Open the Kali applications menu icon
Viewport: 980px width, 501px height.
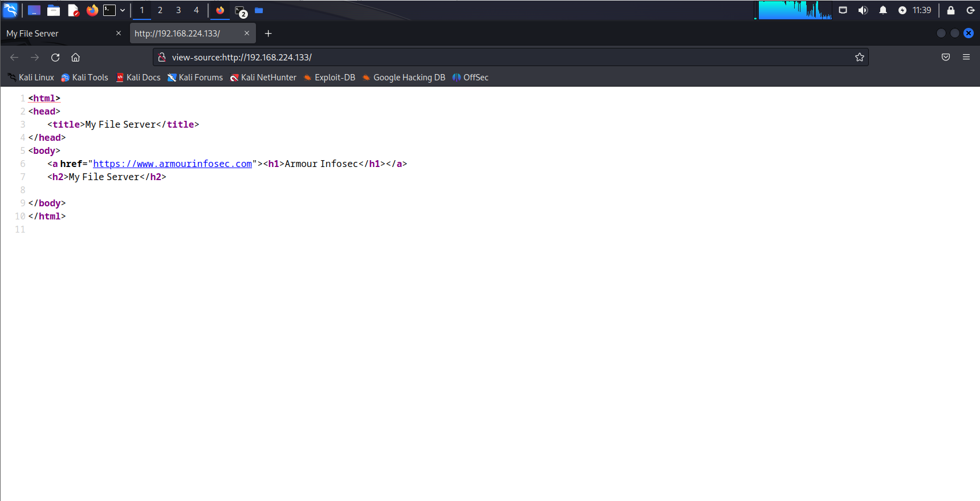point(10,10)
